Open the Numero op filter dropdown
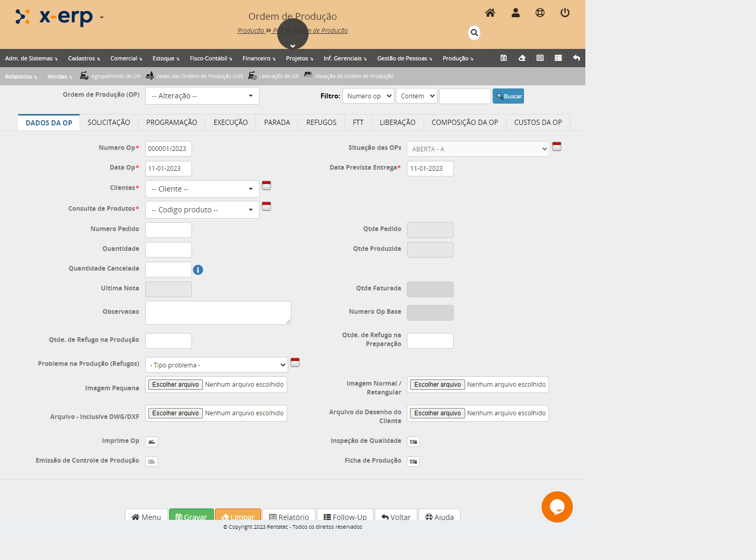 click(368, 96)
